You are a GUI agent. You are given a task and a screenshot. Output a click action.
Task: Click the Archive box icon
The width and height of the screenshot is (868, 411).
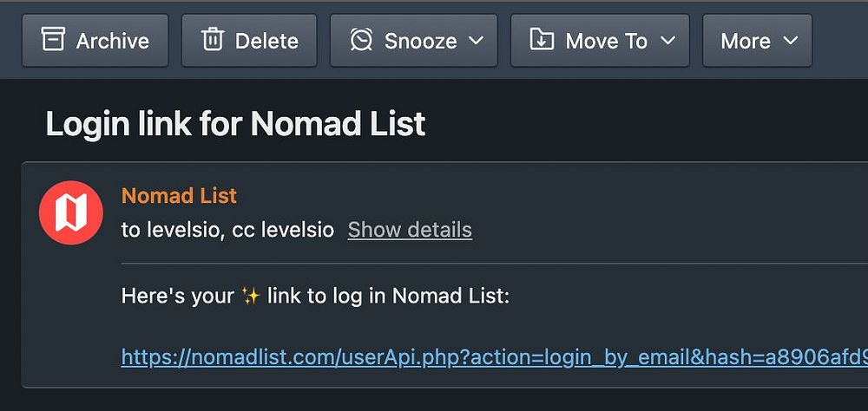click(53, 40)
